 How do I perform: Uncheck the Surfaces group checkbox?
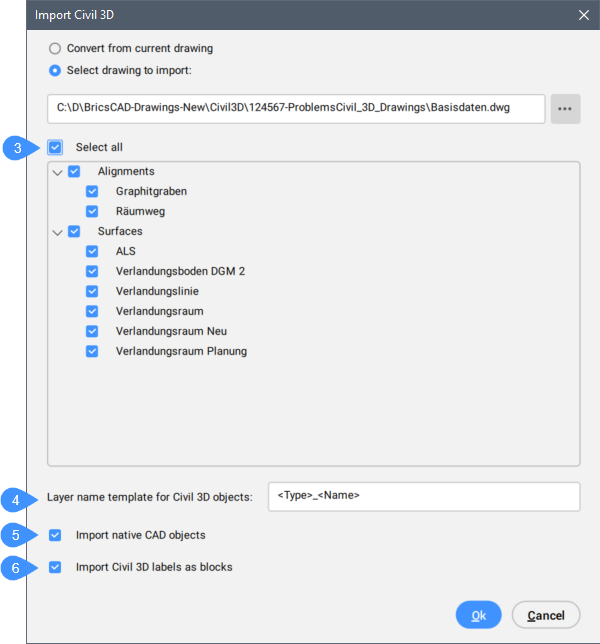point(74,232)
